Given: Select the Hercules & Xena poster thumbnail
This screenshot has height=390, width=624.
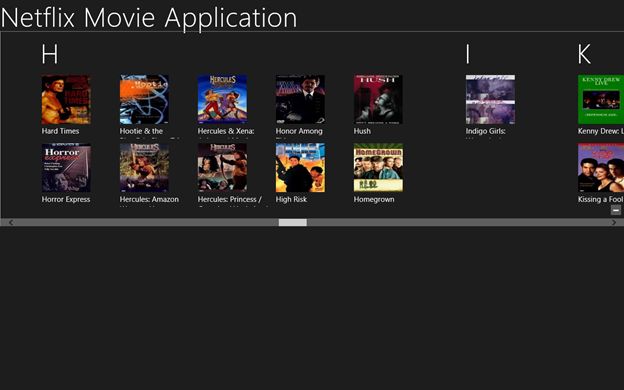Looking at the screenshot, I should pos(222,99).
